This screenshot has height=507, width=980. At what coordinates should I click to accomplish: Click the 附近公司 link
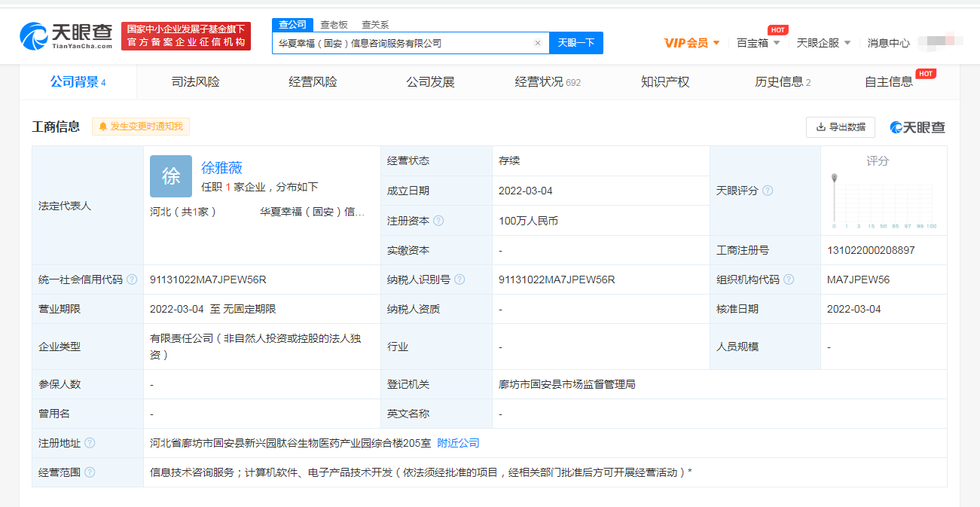pyautogui.click(x=458, y=443)
